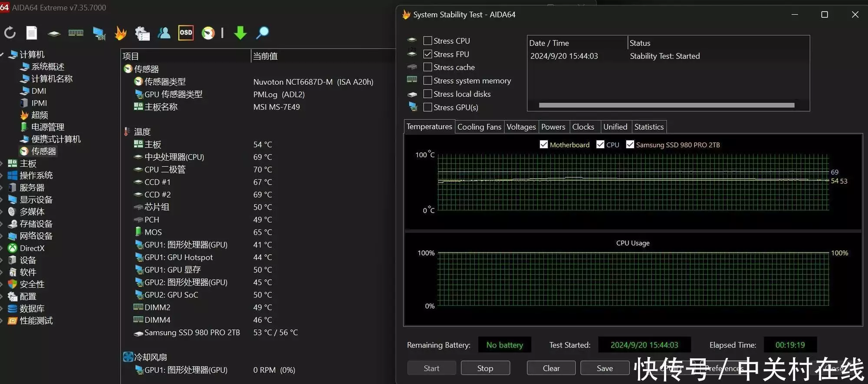Toggle Samsung SSD 980 PRO graph checkbox
The width and height of the screenshot is (868, 384).
pos(630,144)
